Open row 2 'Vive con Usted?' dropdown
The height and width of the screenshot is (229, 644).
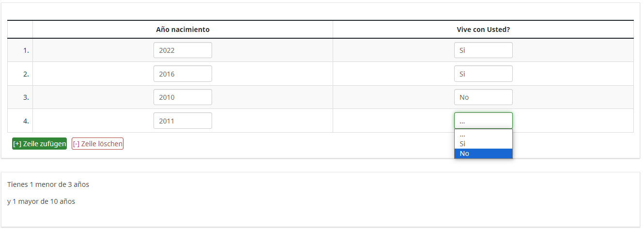click(x=483, y=74)
